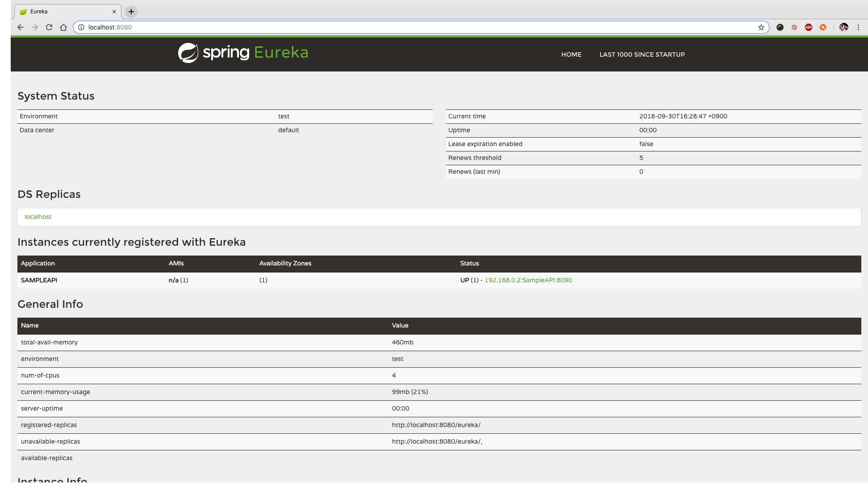This screenshot has height=495, width=868.
Task: Click the Lease expiration enabled label
Action: (485, 144)
